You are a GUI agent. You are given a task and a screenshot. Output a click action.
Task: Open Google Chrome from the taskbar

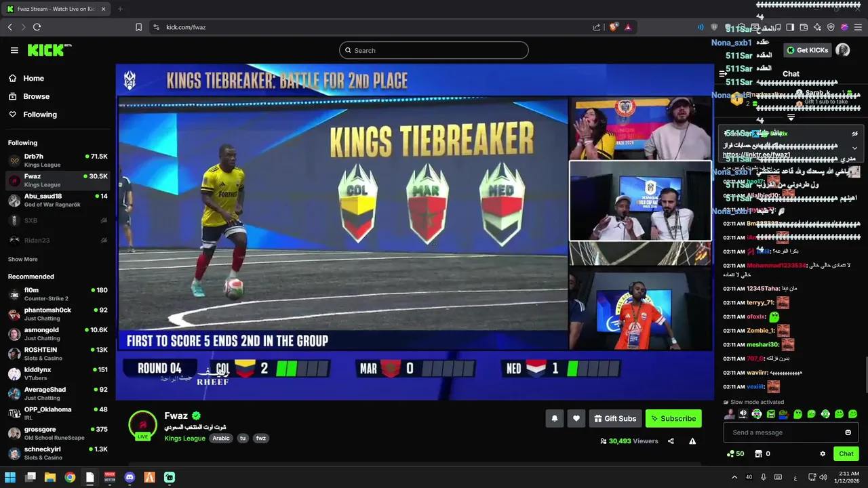pos(70,477)
